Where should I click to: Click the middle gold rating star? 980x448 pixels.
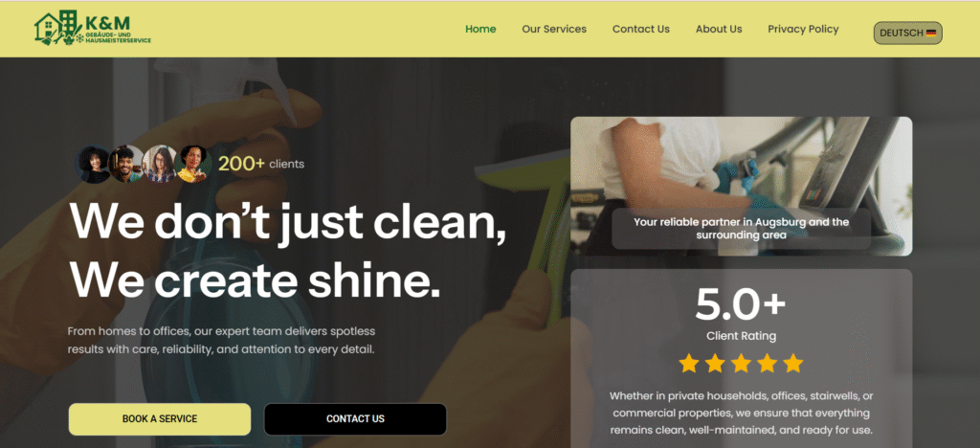(741, 363)
